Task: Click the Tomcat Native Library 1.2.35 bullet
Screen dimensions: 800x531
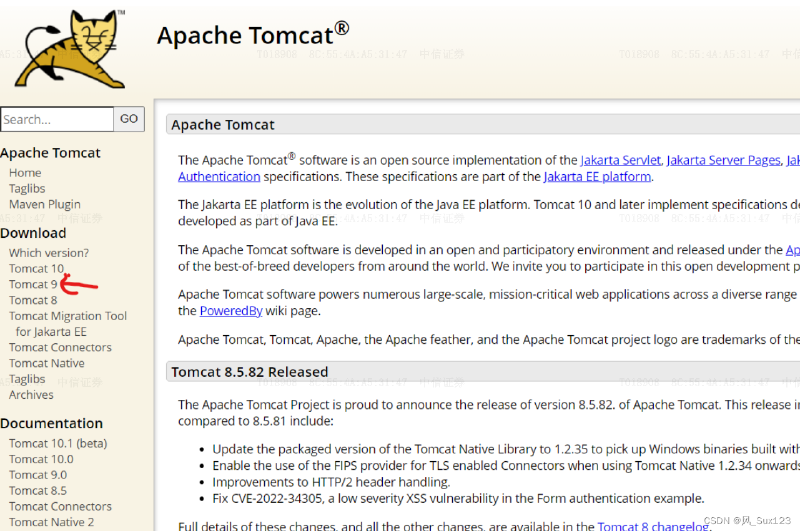Action: [x=506, y=449]
